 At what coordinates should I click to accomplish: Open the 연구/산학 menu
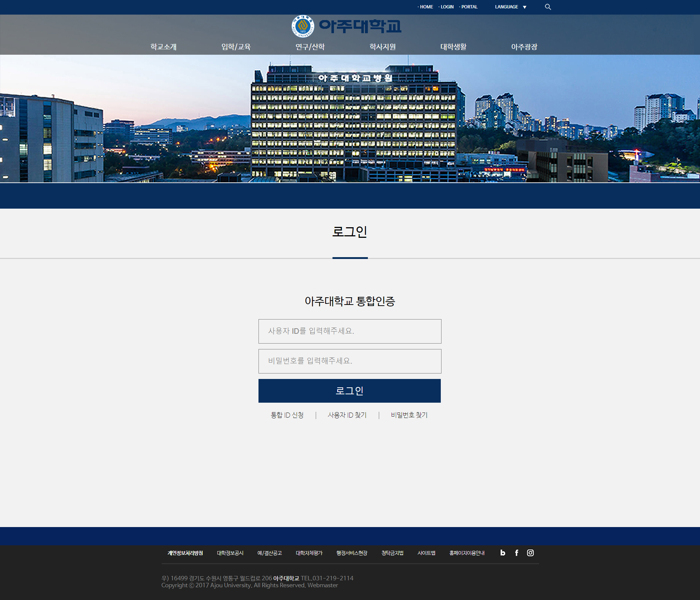[310, 47]
